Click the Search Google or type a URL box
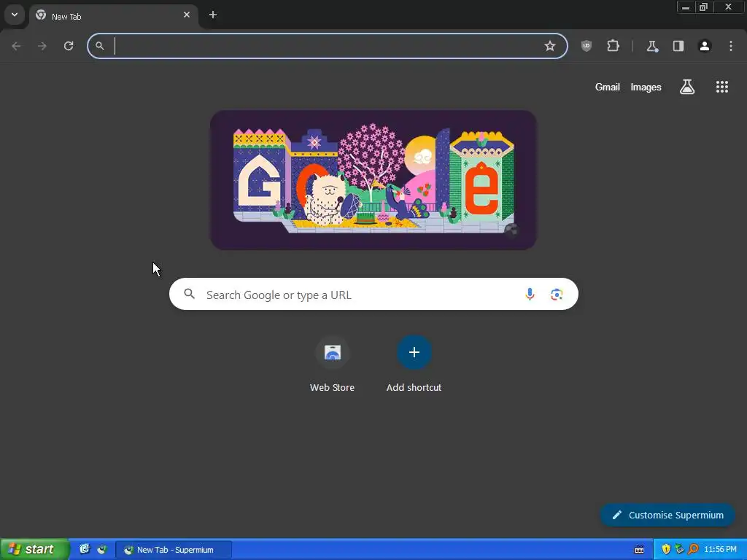Screen dimensions: 747x560 click(x=373, y=295)
